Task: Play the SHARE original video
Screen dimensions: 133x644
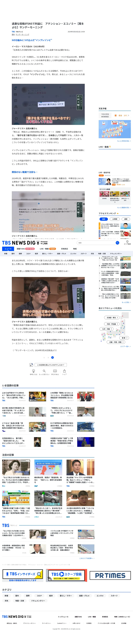Action: coord(104,194)
